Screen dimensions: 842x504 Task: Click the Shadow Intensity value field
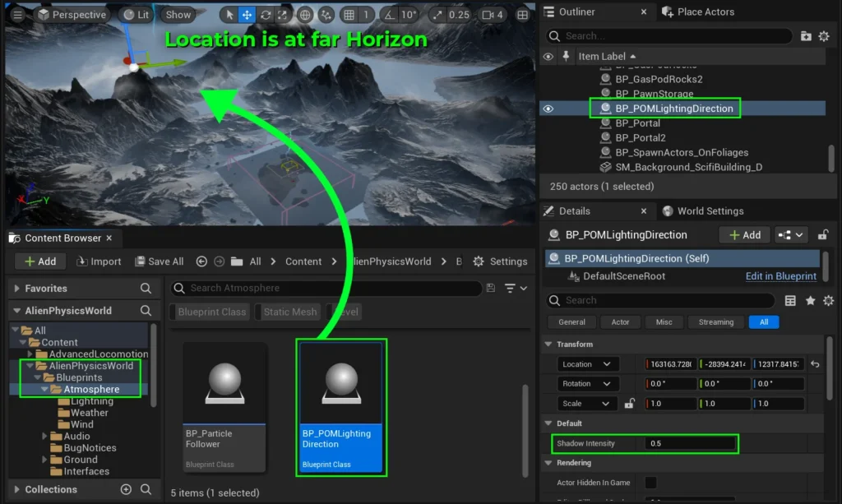coord(689,443)
